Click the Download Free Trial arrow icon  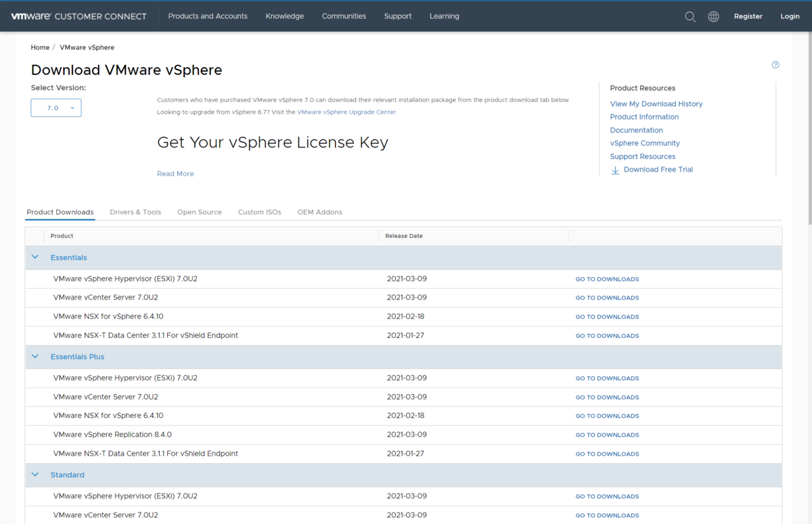[615, 170]
